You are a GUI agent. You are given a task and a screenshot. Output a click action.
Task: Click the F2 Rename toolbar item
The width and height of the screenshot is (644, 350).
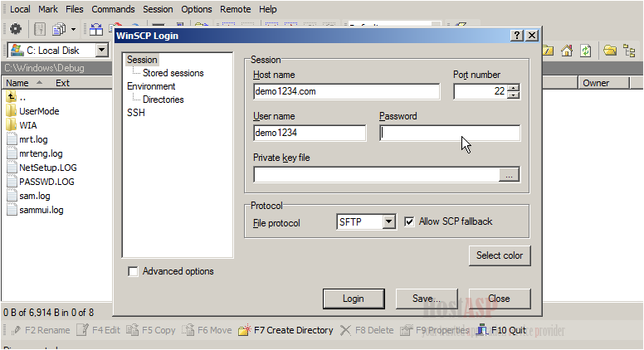(40, 330)
